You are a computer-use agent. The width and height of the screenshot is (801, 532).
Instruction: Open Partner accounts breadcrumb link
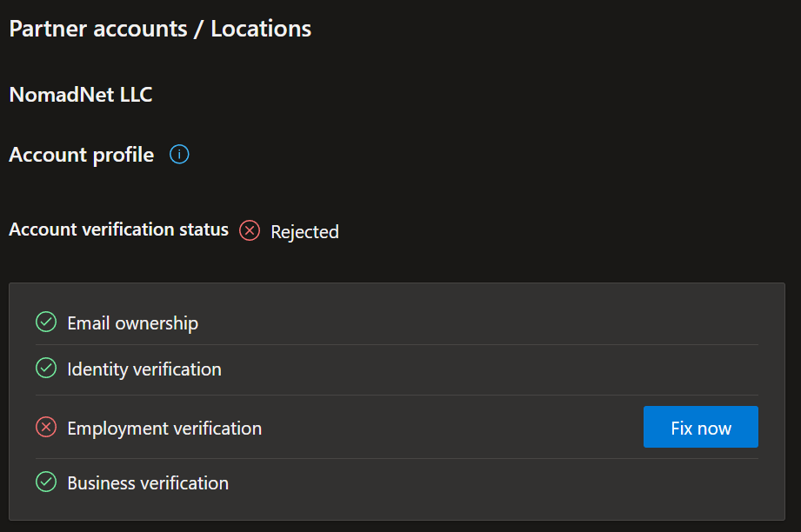(98, 29)
